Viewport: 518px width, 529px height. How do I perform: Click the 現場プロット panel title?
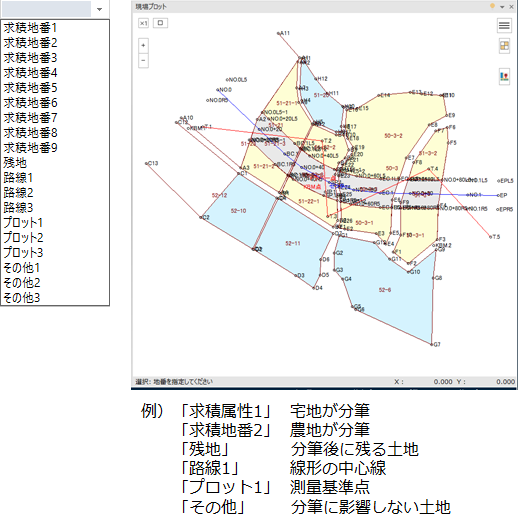[151, 6]
